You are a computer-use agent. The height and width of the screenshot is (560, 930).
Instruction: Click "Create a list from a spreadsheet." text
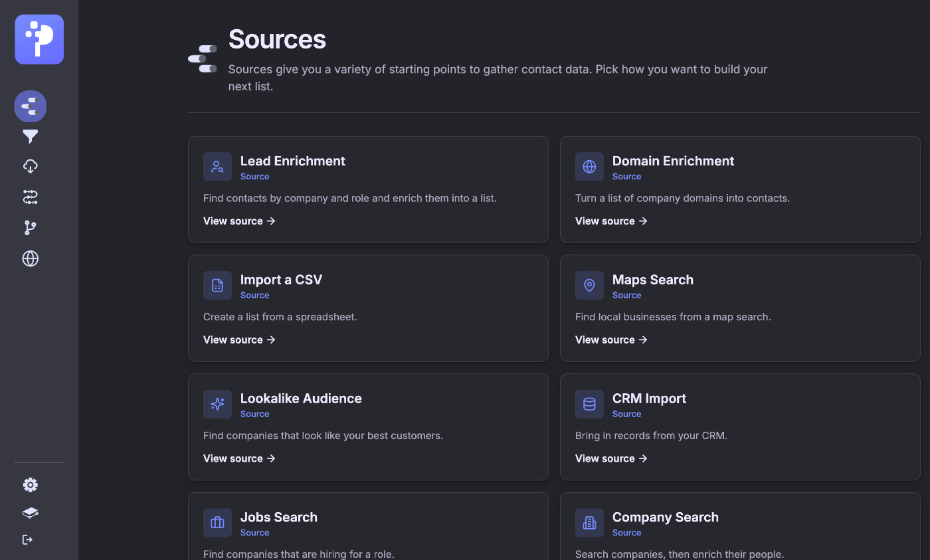[280, 317]
